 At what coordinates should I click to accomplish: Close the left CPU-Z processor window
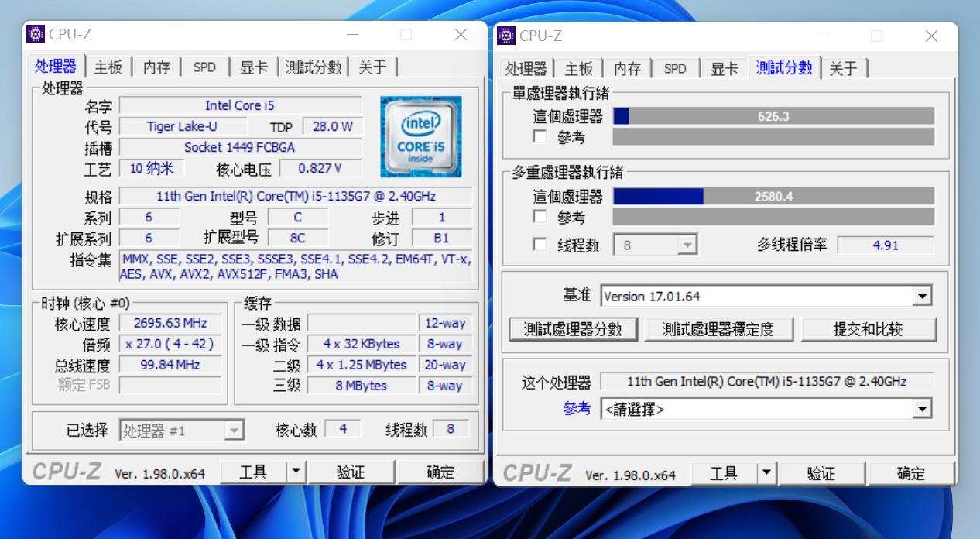461,35
